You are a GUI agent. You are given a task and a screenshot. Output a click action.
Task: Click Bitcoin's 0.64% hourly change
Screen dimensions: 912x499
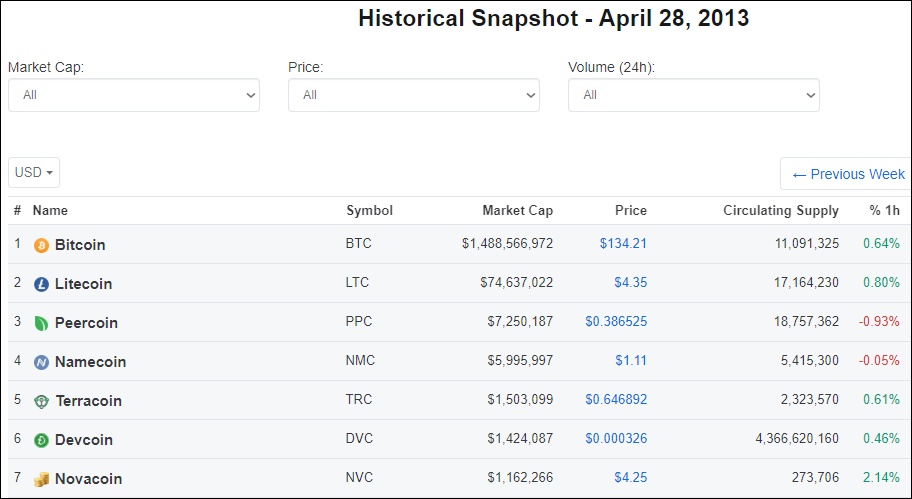881,243
